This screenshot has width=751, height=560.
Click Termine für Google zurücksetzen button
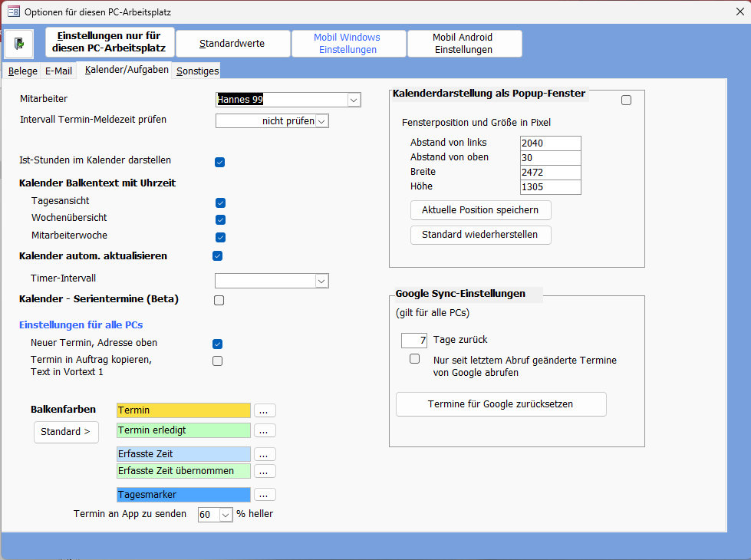tap(500, 404)
